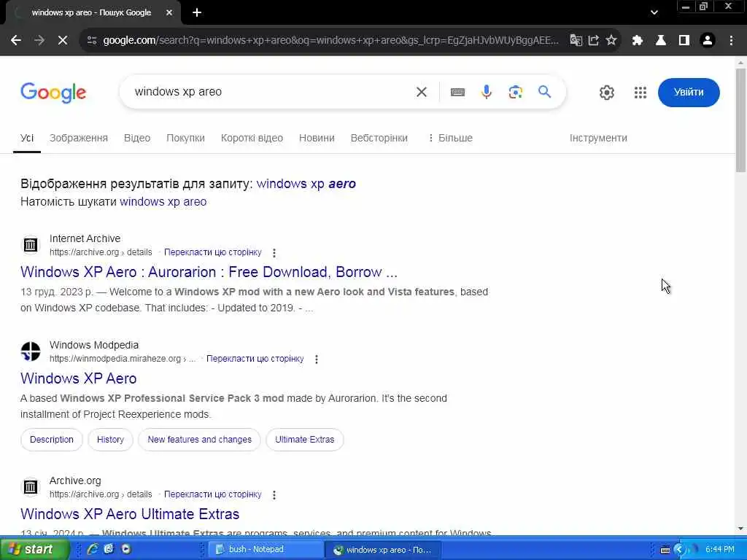Screen dimensions: 747x560
Task: Toggle the browser side panel icon
Action: coord(684,41)
